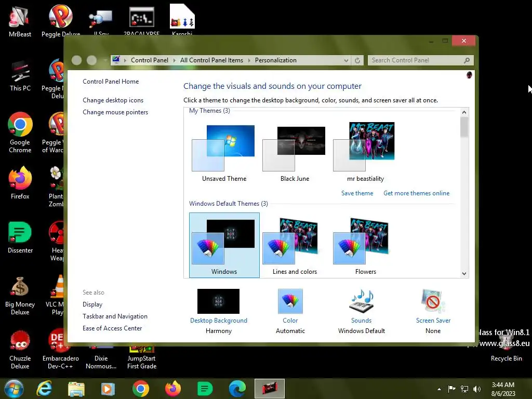Screen dimensions: 532x399
Task: Click Control Panel in the breadcrumb
Action: [149, 60]
